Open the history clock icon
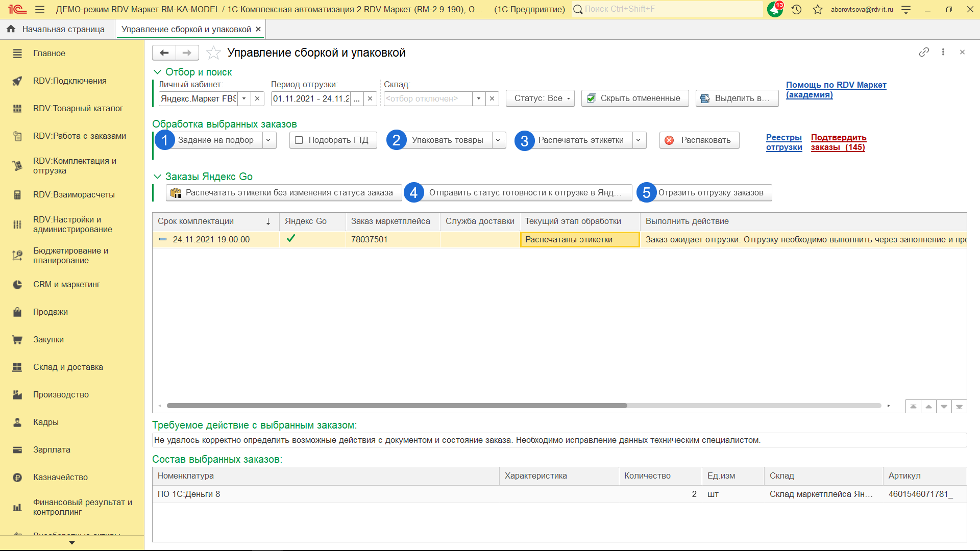This screenshot has height=551, width=980. click(797, 9)
